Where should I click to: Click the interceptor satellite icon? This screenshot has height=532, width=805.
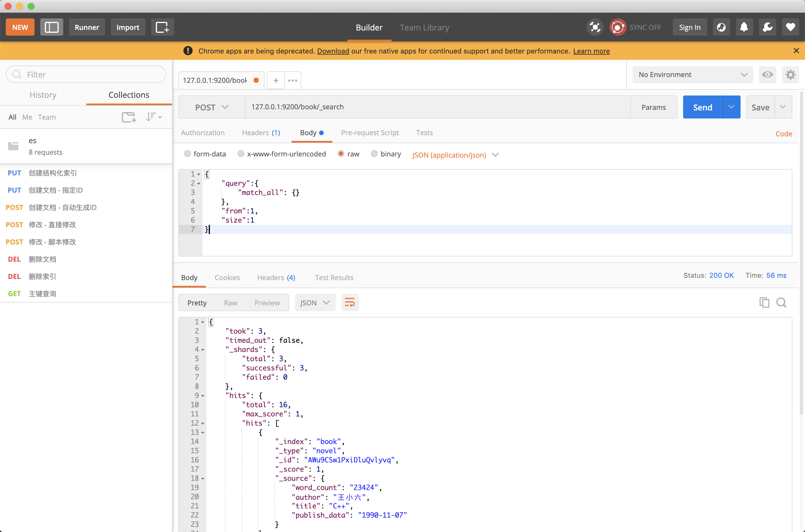(595, 27)
